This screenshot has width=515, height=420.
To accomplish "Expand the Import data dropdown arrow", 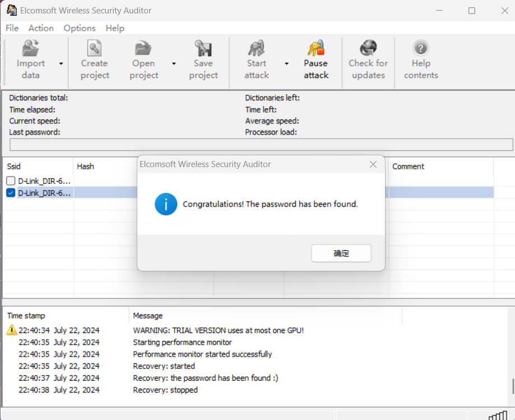I will click(61, 63).
